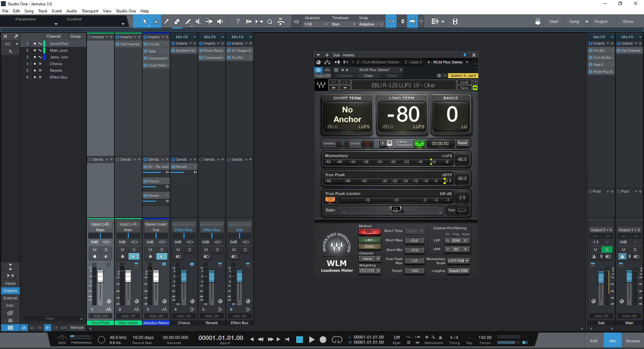Click the transport Stop button
The image size is (644, 349).
click(300, 340)
